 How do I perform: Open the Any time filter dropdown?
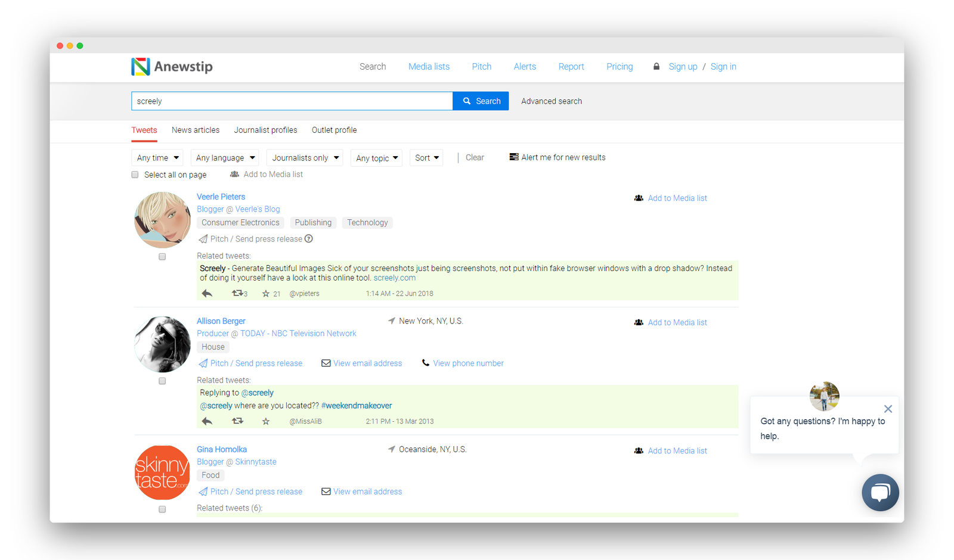click(157, 158)
